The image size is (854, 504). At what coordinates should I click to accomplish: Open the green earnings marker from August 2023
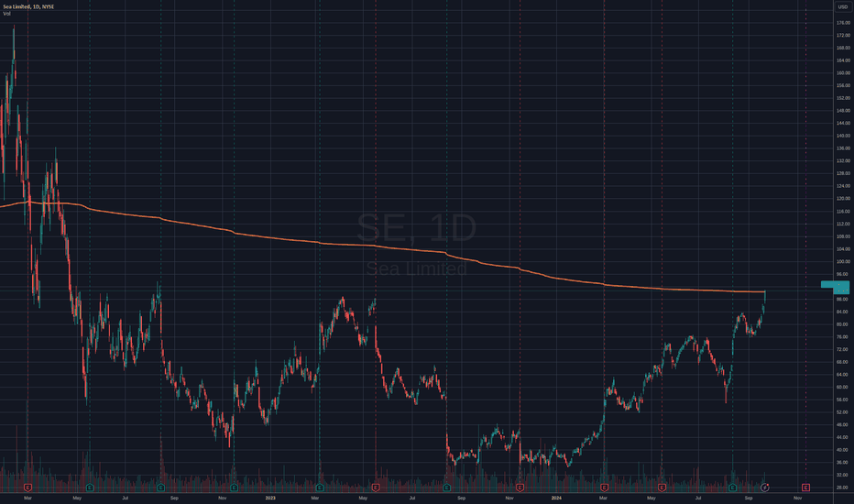point(446,488)
